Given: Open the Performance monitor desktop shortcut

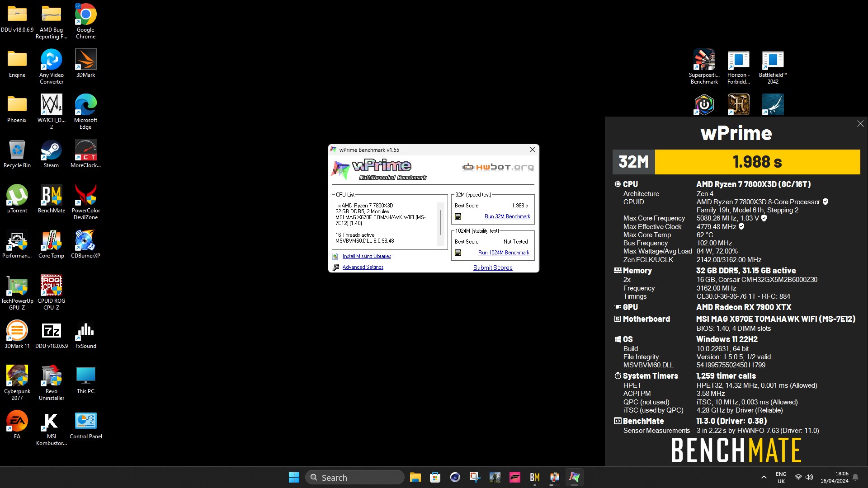Looking at the screenshot, I should click(x=17, y=244).
